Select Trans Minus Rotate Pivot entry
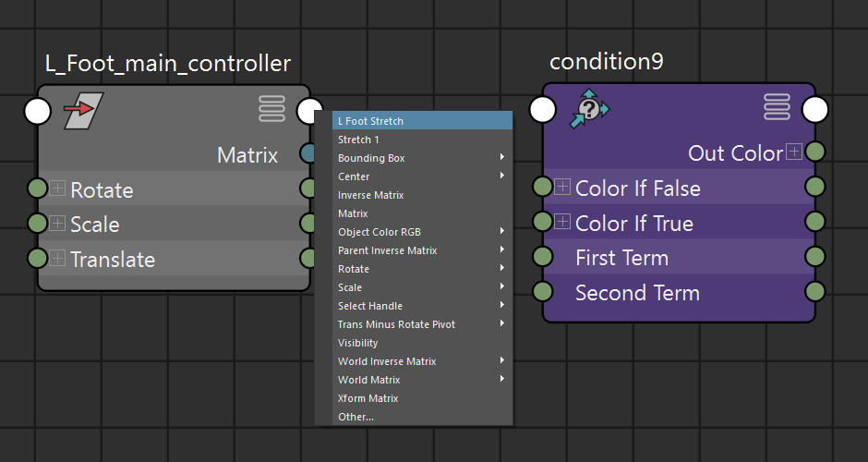This screenshot has height=462, width=868. (422, 324)
